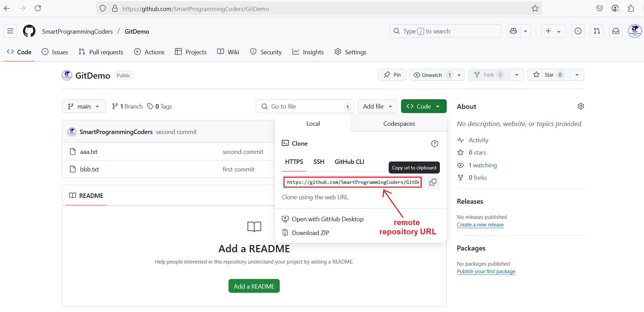
Task: Open the main branch selector
Action: (84, 106)
